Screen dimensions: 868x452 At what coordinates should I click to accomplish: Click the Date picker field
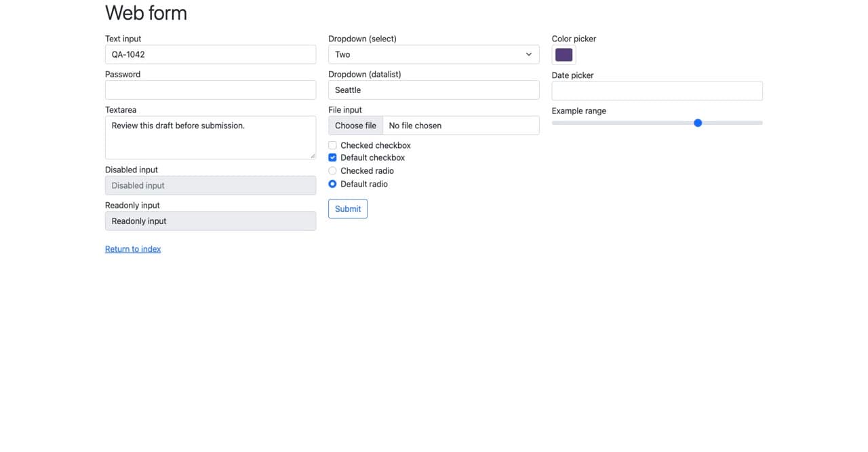point(657,91)
